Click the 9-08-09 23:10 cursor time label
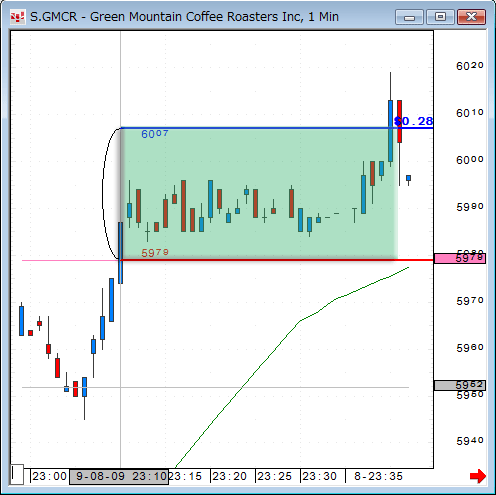Screen dimensions: 496x495 pyautogui.click(x=119, y=476)
